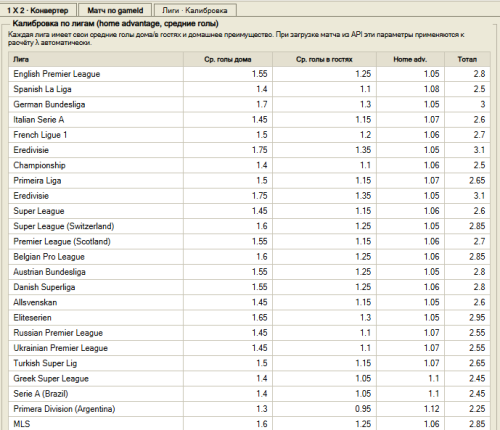The height and width of the screenshot is (430, 500).
Task: Select the Eliteserien cell
Action: (96, 318)
